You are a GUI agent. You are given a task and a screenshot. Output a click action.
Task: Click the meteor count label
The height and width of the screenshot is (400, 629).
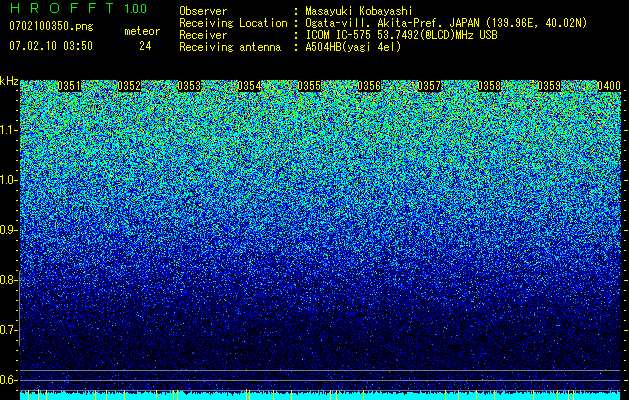pos(142,31)
